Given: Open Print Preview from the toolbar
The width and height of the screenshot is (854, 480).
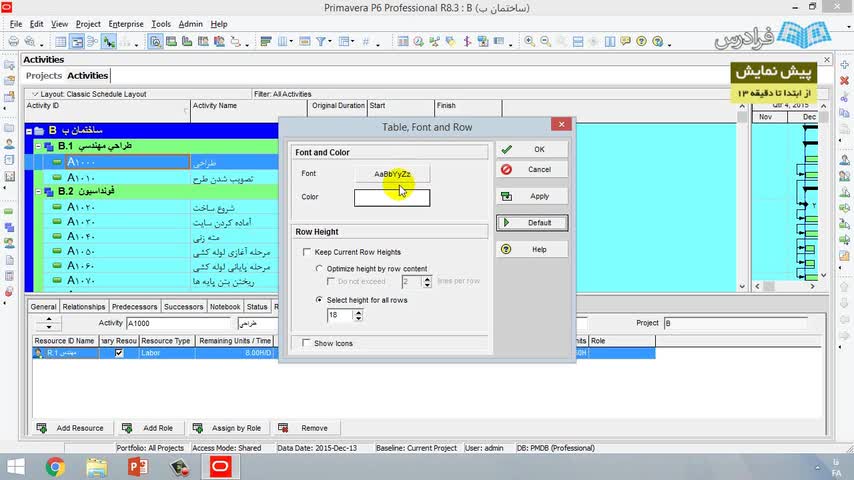Looking at the screenshot, I should [30, 41].
